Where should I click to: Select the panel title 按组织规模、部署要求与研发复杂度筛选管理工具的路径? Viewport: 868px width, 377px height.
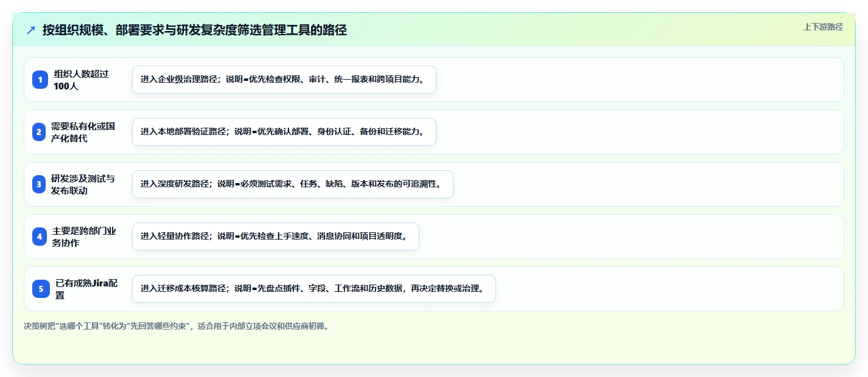(x=195, y=30)
